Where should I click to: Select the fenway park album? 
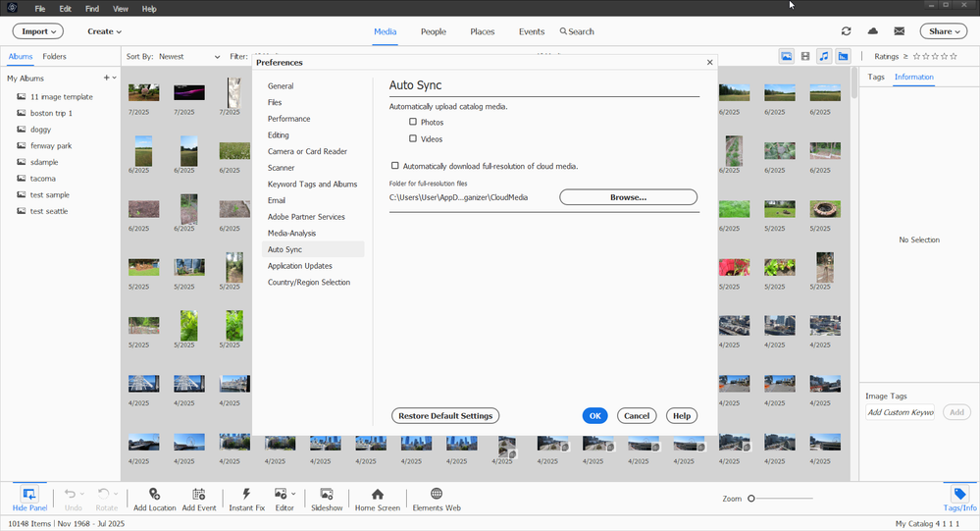51,145
